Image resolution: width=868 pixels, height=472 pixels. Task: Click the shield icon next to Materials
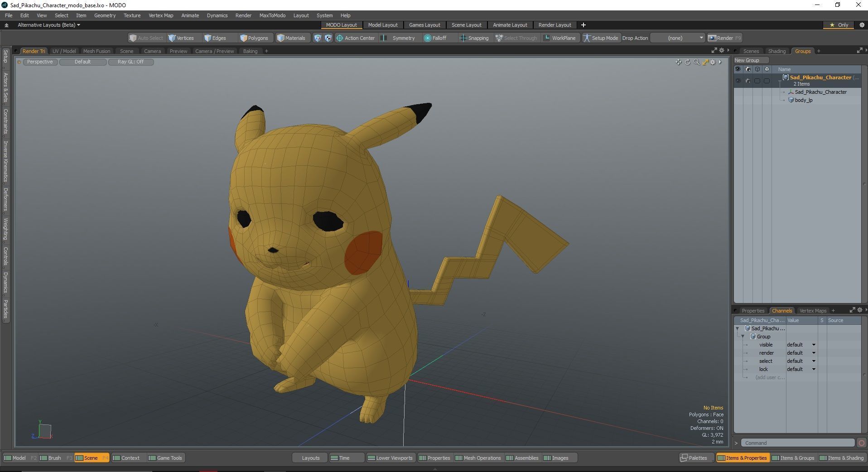click(x=318, y=38)
